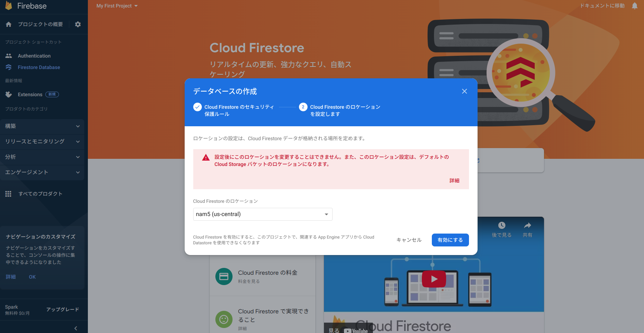Open プロジェクトの概要 menu item
Screen dimensions: 644x333
point(40,24)
